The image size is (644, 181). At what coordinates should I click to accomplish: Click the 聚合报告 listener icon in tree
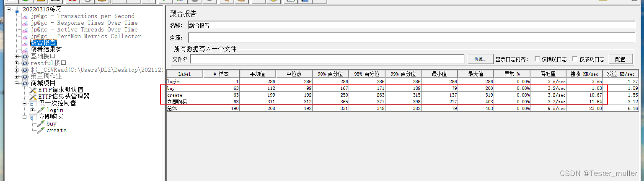(x=25, y=43)
